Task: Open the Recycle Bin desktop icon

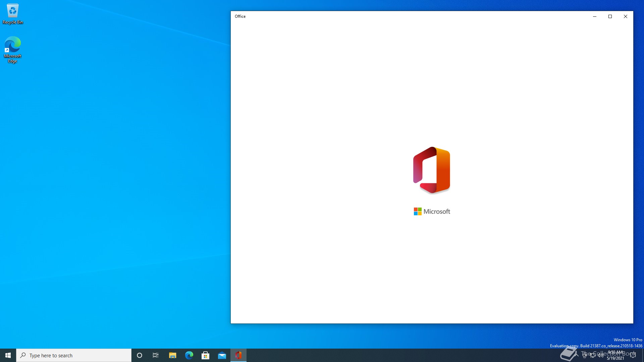Action: [13, 14]
